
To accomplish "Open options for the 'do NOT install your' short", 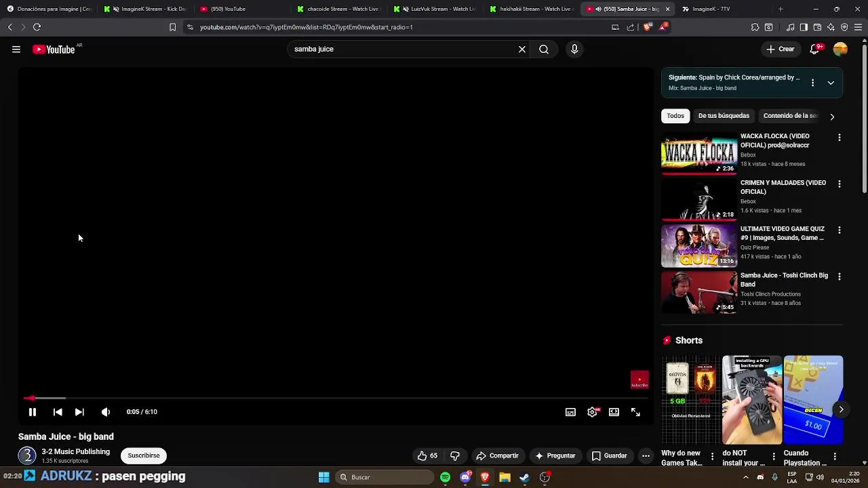I will point(774,457).
